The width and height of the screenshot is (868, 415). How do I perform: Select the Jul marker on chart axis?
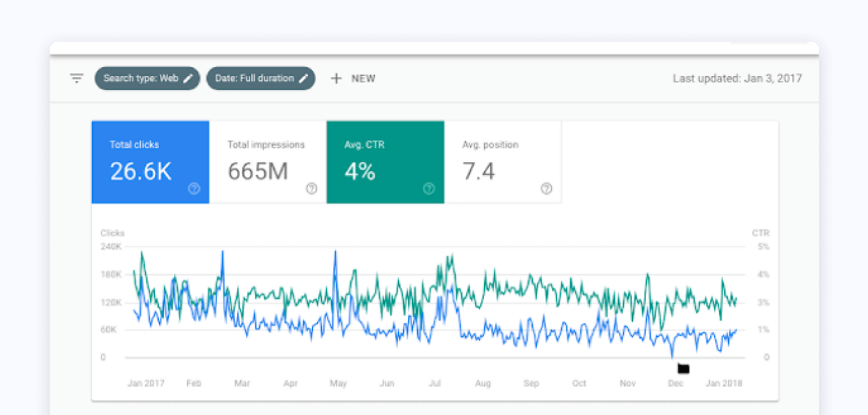434,383
